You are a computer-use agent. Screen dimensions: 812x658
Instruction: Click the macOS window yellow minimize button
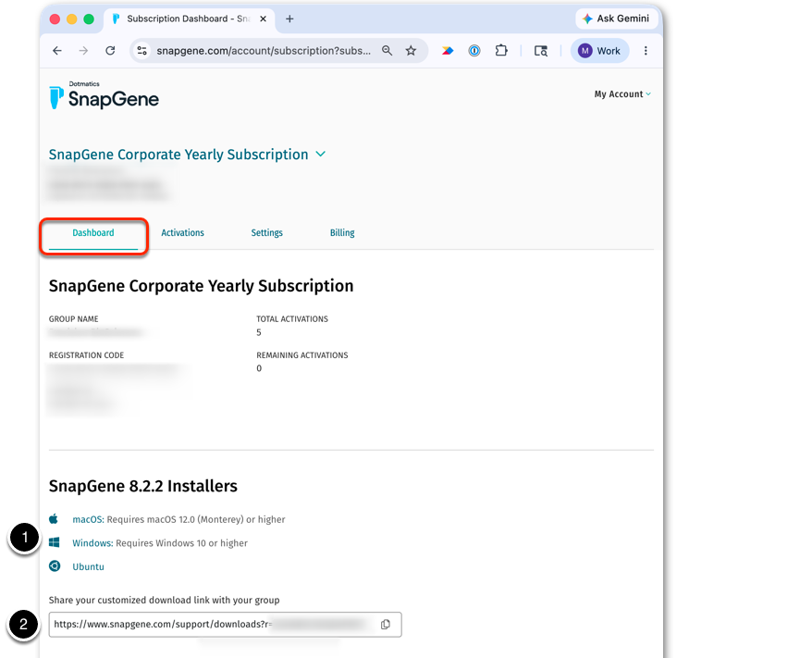point(72,19)
